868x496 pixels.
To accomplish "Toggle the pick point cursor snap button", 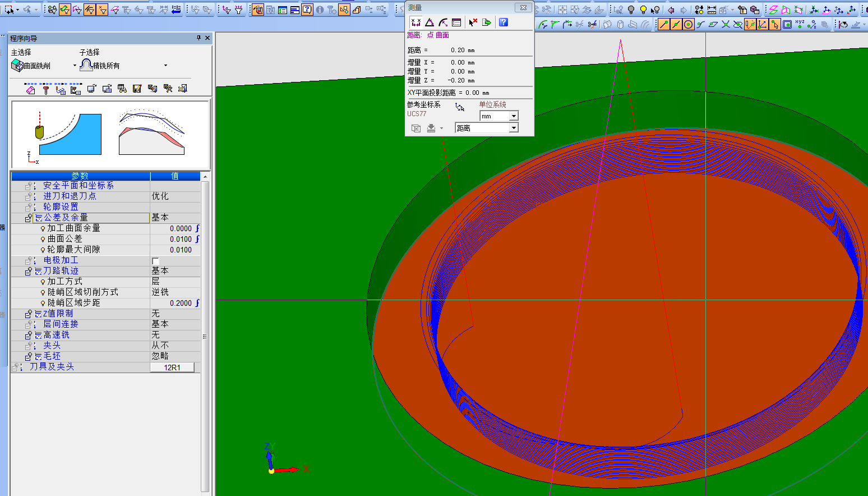I will coord(775,24).
